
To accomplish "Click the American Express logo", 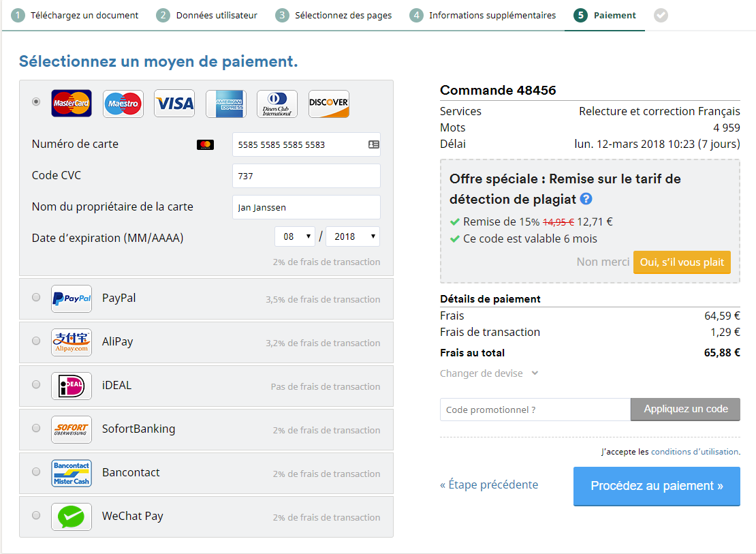I will click(226, 104).
